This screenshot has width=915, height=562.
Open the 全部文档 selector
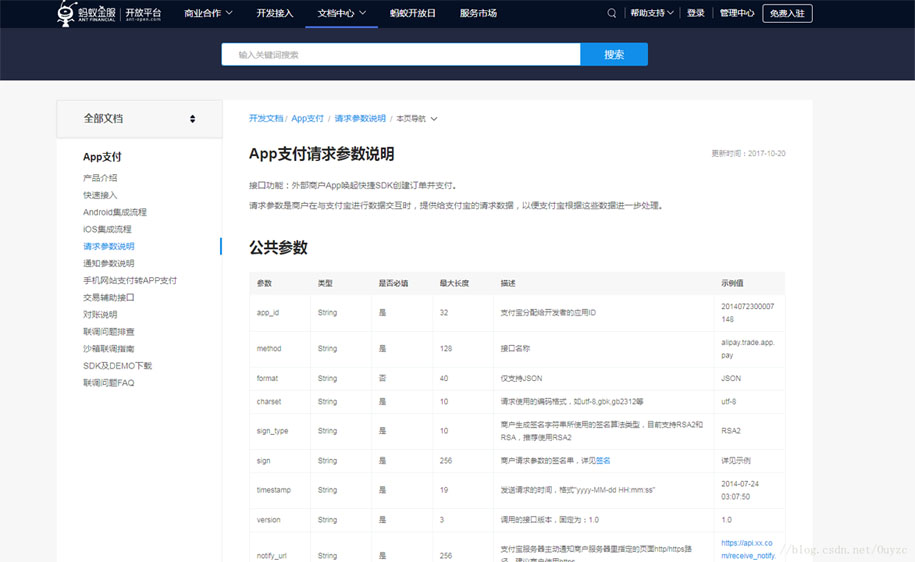click(x=139, y=119)
